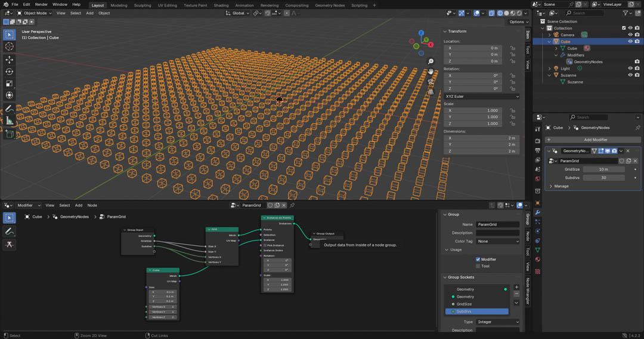
Task: Hide the Cube object in outliner
Action: pos(630,42)
